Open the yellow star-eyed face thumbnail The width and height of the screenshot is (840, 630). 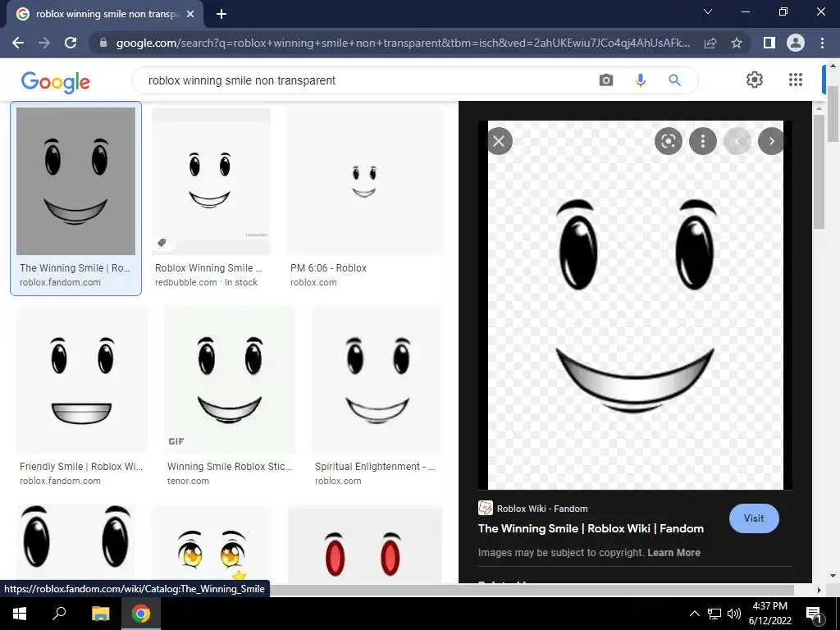coord(212,544)
